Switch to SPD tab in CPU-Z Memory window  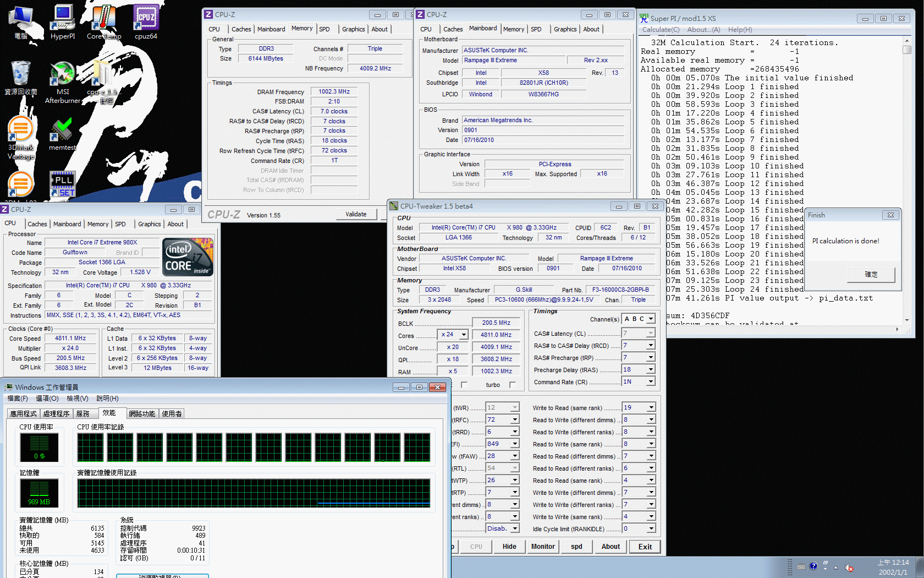(x=324, y=29)
